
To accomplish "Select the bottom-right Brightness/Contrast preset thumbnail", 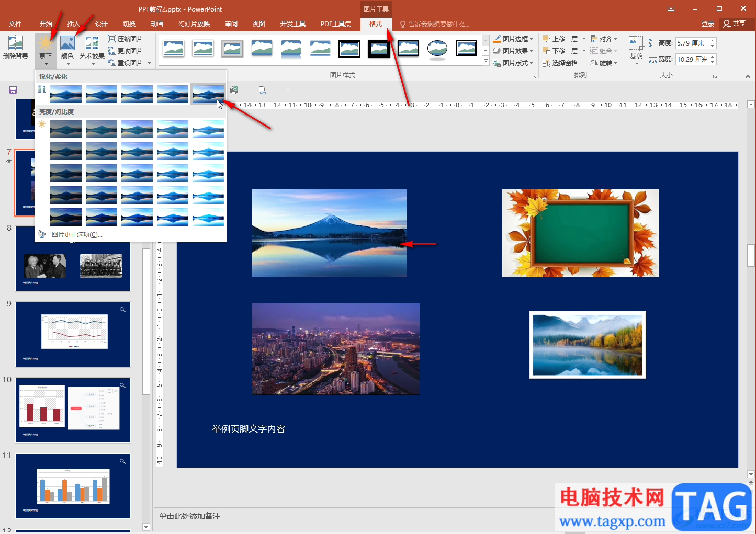I will click(208, 217).
